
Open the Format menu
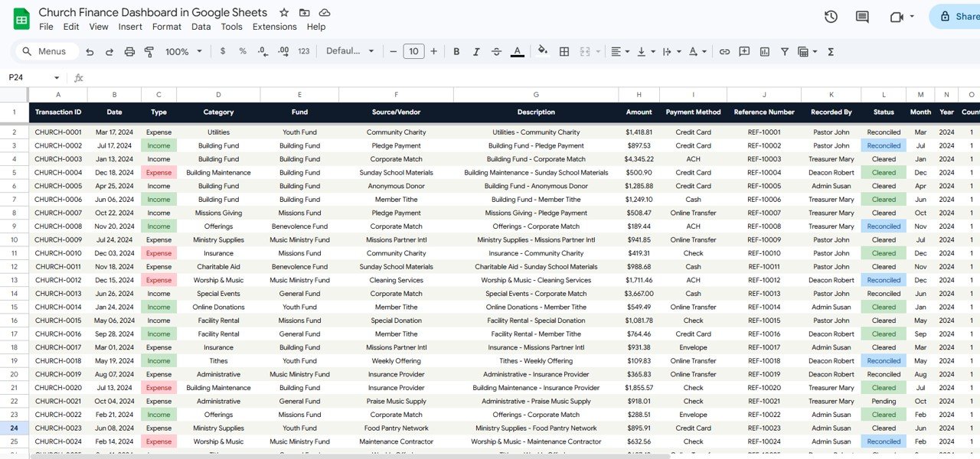(x=166, y=26)
